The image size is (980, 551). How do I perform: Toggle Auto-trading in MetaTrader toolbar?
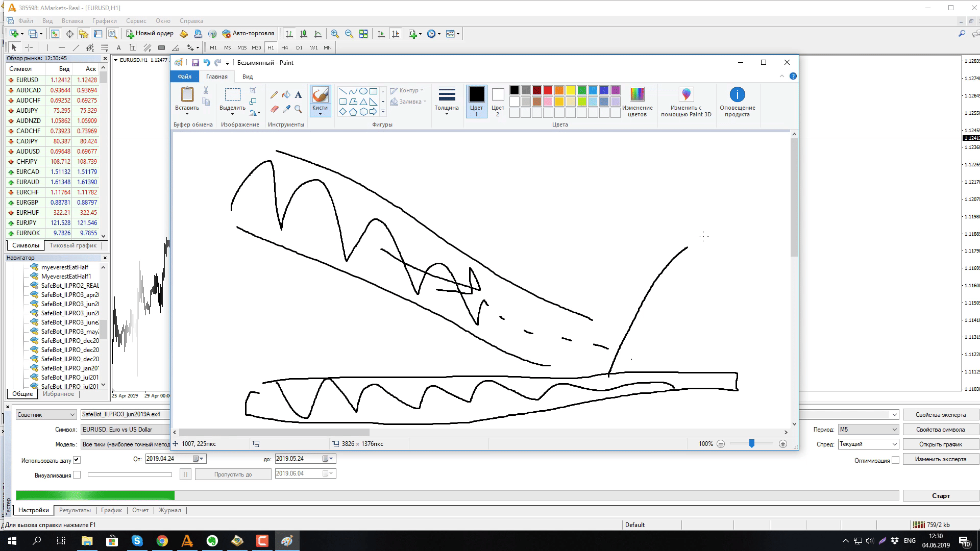(x=249, y=34)
